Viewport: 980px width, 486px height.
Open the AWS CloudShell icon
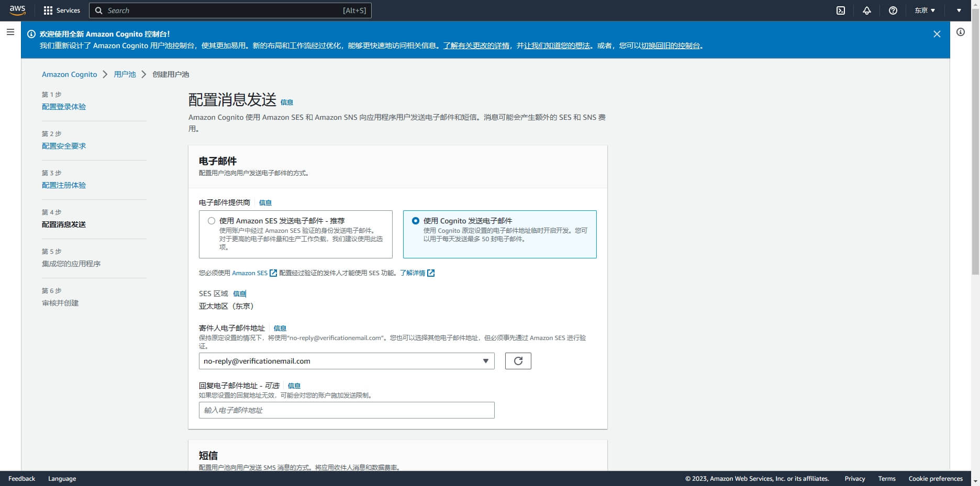(x=841, y=10)
